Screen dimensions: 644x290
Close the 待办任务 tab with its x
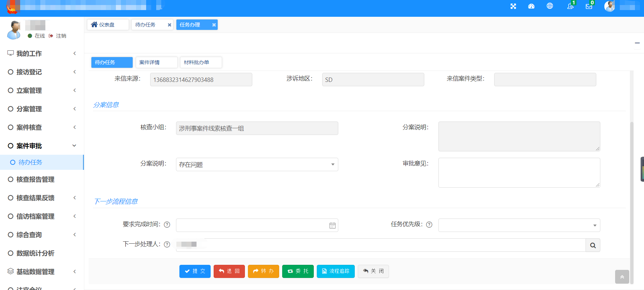[169, 25]
